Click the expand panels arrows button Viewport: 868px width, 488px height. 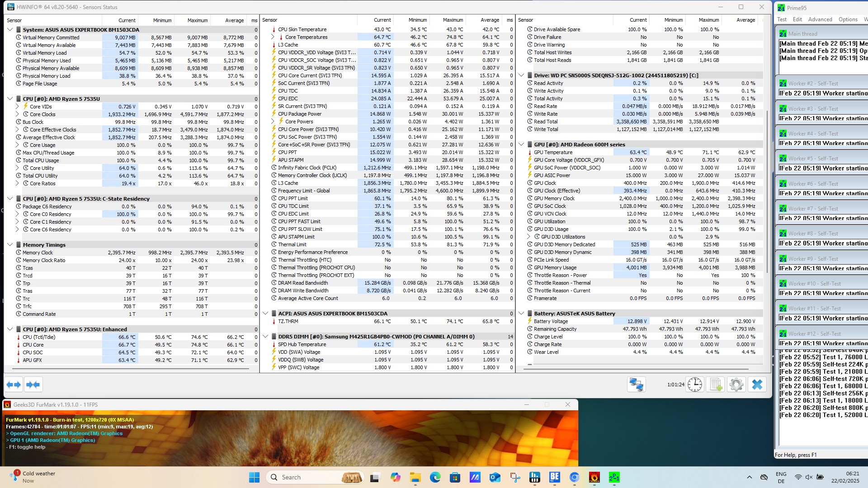click(14, 385)
